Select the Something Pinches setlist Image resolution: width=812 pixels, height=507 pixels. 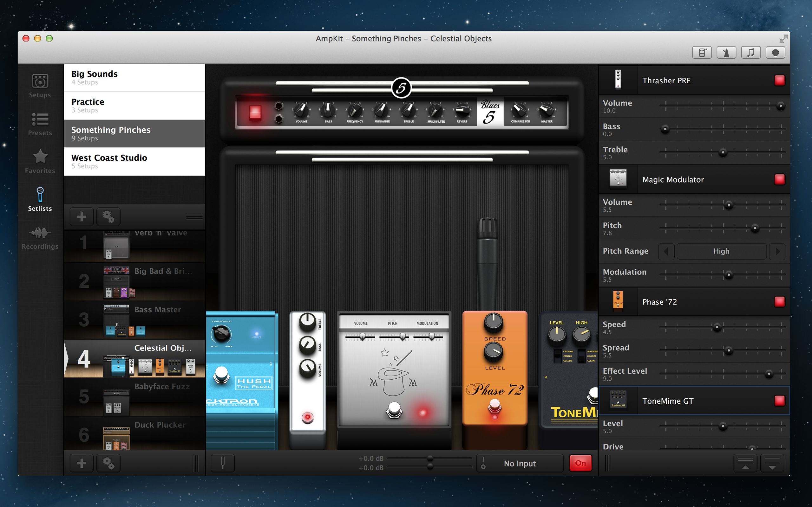tap(134, 133)
